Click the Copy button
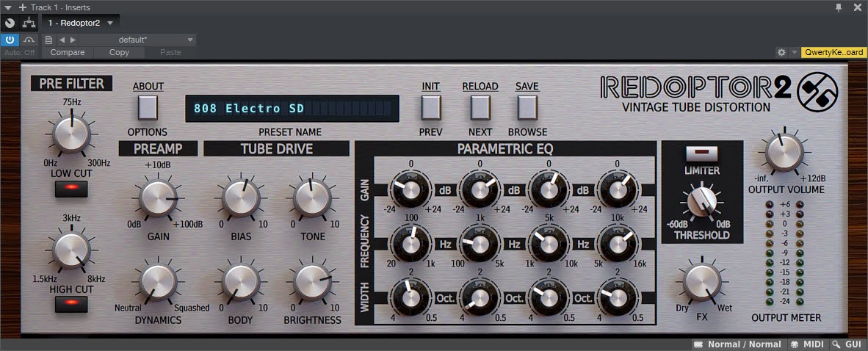This screenshot has height=351, width=868. pos(119,53)
